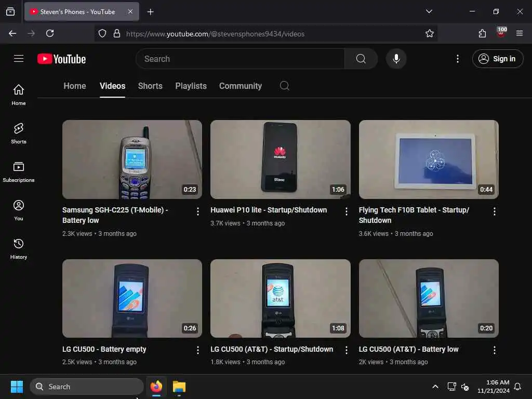List all tabs dropdown arrow
The image size is (532, 399).
pos(429,11)
